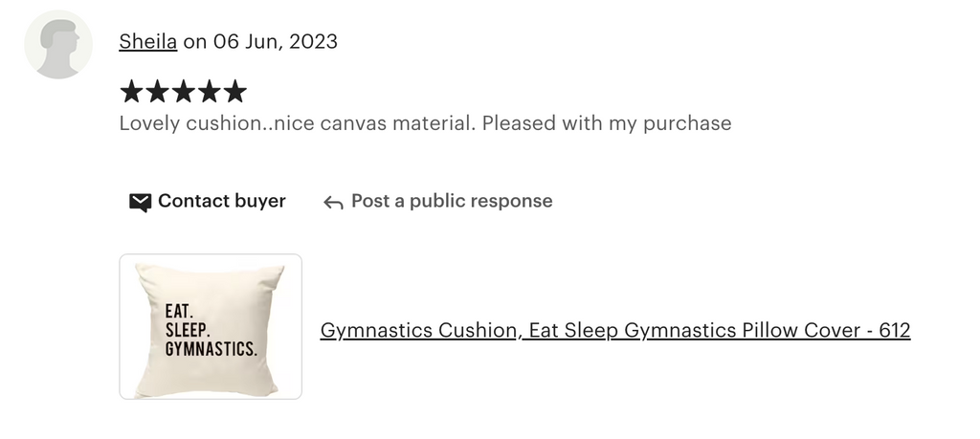Click the first rating star

(132, 92)
